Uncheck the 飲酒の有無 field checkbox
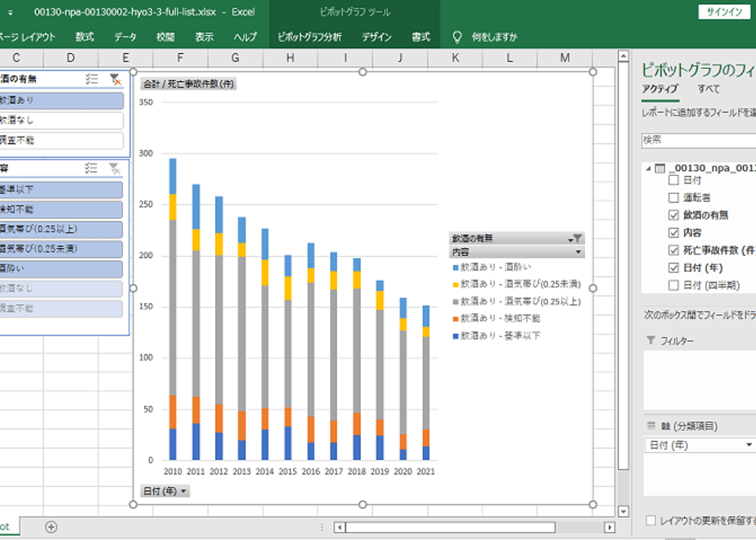The width and height of the screenshot is (756, 540). [x=673, y=215]
